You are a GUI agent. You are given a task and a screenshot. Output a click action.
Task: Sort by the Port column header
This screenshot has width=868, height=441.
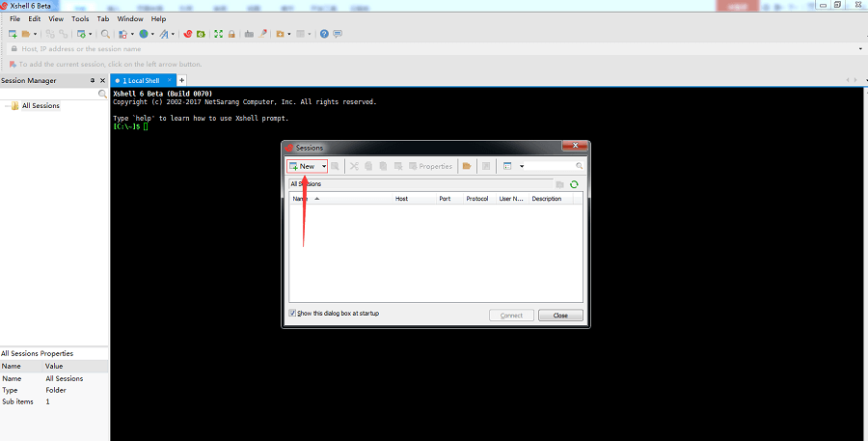tap(450, 199)
